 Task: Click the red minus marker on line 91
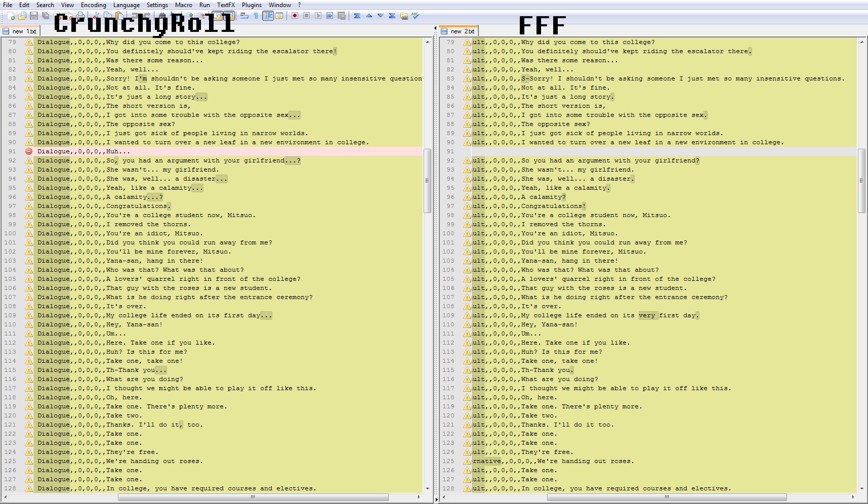coord(29,151)
